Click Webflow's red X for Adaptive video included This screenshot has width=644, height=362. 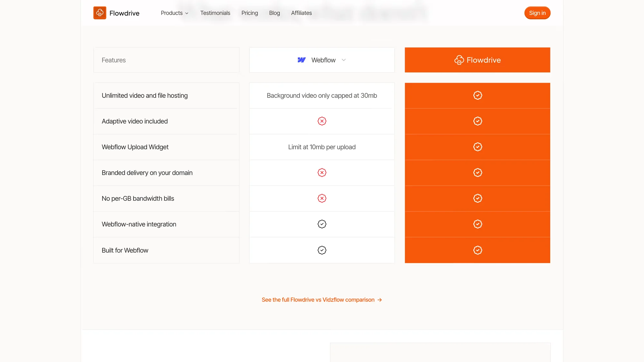[x=322, y=121]
